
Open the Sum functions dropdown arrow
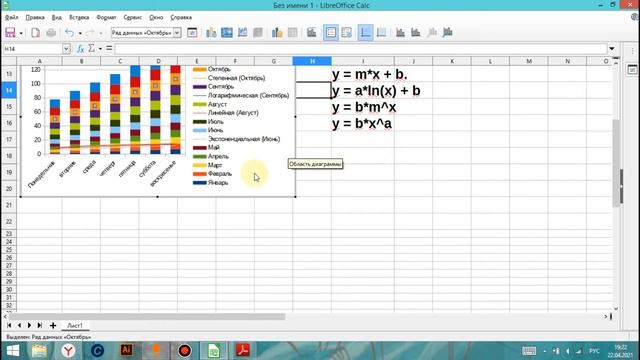(100, 49)
